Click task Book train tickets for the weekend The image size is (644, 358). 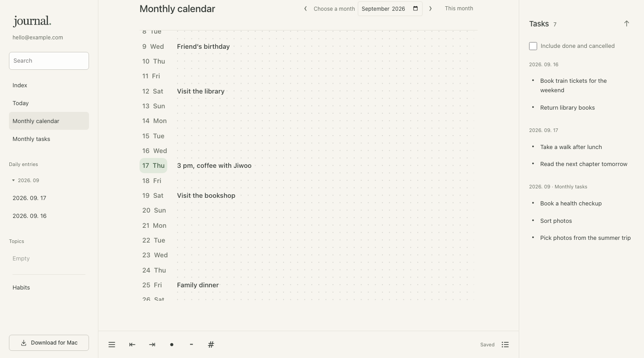(x=573, y=85)
